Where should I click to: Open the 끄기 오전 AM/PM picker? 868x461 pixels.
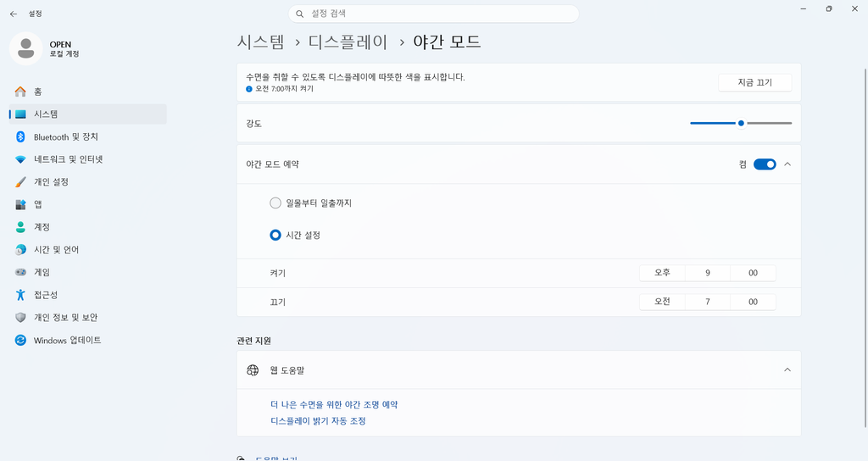click(662, 302)
